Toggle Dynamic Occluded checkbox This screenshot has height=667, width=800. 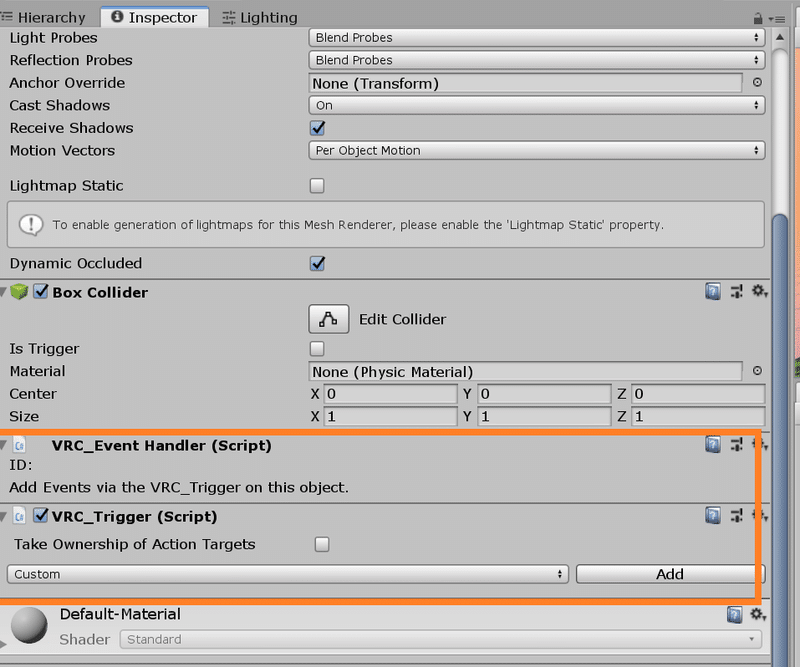[x=317, y=263]
